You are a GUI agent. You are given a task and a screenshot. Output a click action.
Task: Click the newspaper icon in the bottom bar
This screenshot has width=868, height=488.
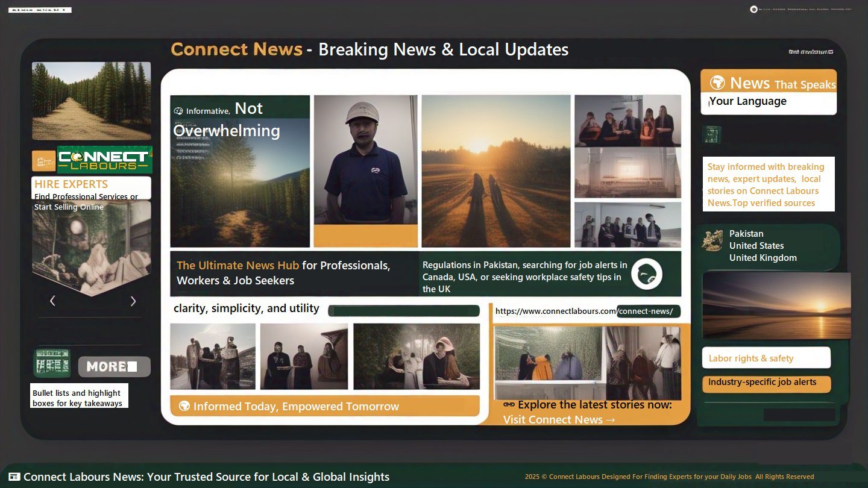(x=14, y=477)
